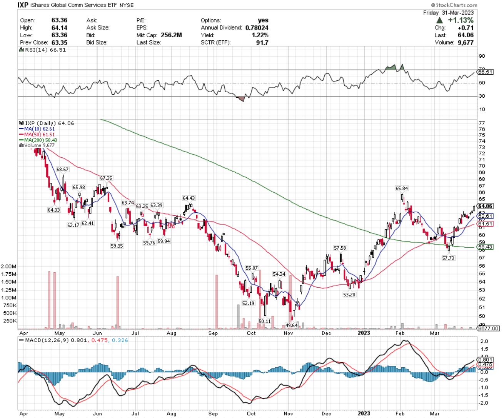
Task: Click the blue 62.61 MA flag on right axis
Action: pos(485,216)
